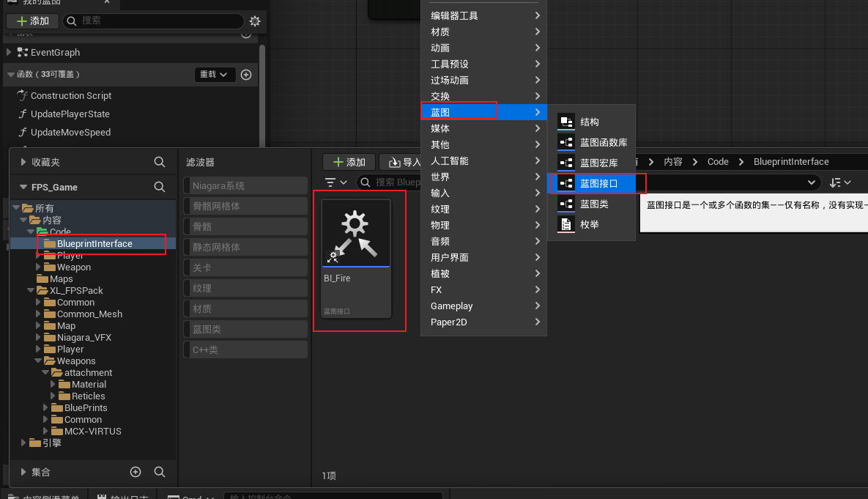Click Add button in My Blueprint
This screenshot has width=868, height=499.
pyautogui.click(x=33, y=21)
